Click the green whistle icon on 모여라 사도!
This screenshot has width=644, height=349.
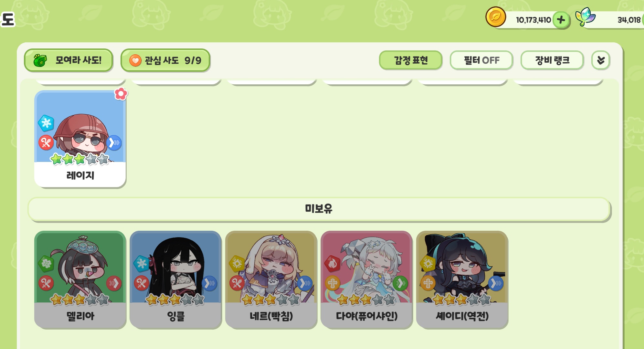[x=40, y=60]
